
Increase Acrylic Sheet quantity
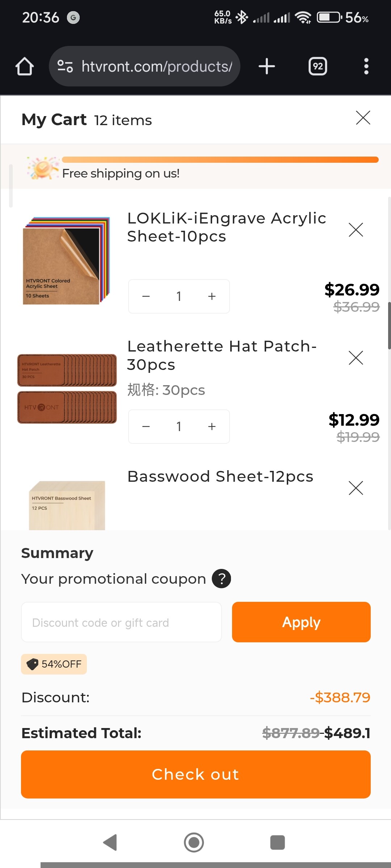[212, 296]
